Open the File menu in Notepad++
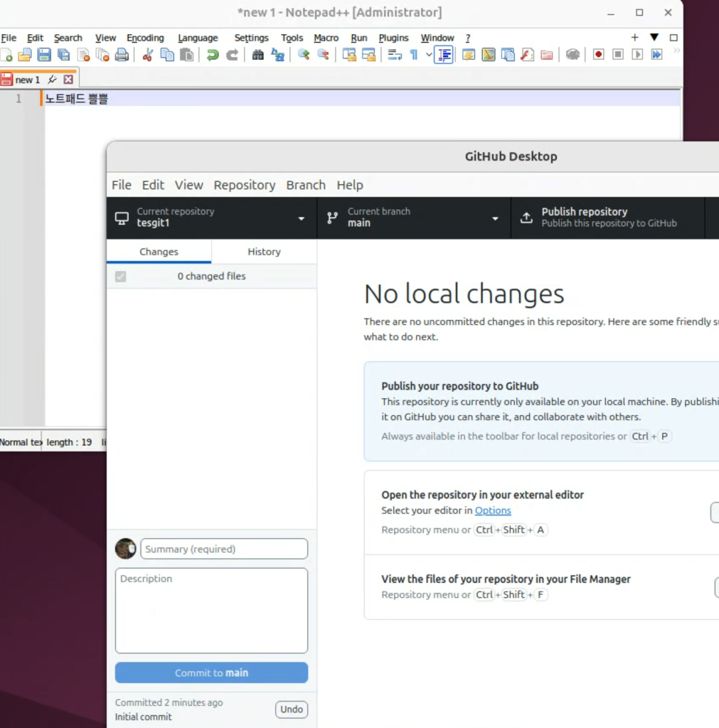719x728 pixels. tap(9, 38)
